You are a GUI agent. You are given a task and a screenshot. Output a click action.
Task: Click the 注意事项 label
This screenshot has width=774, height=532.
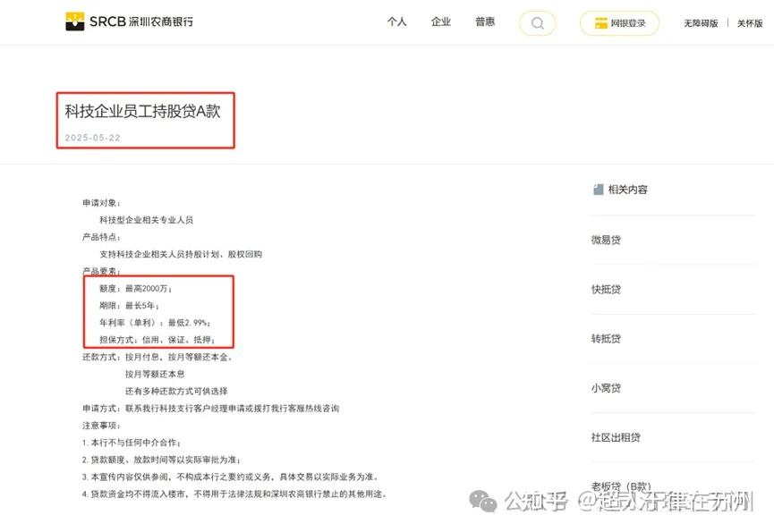pos(101,426)
